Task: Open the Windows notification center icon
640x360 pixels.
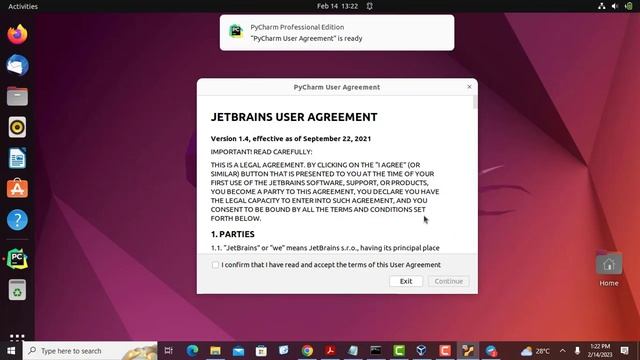Action: coord(624,351)
